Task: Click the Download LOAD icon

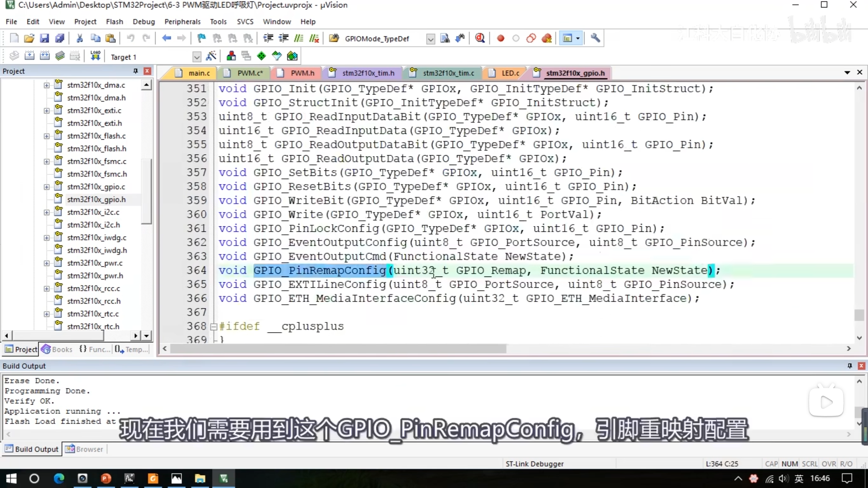Action: [95, 56]
